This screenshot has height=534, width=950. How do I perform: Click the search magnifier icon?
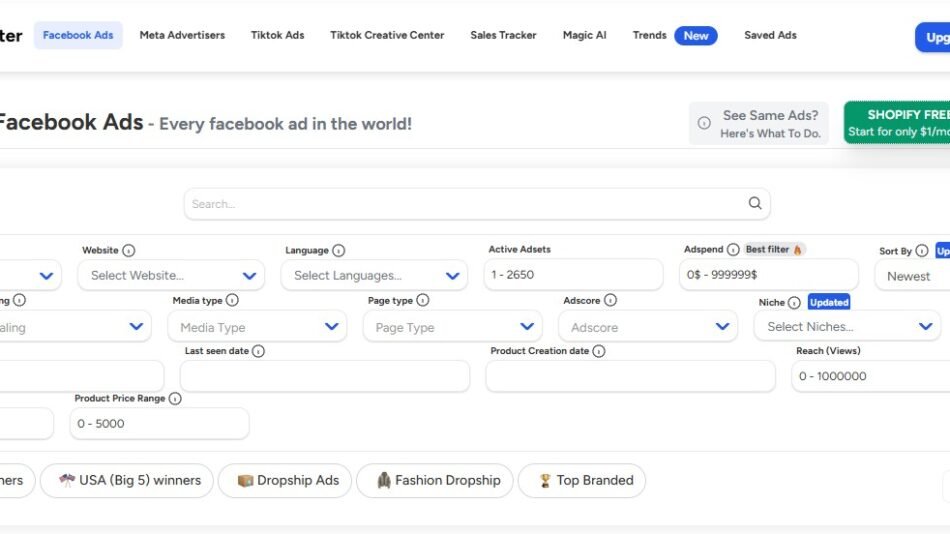[755, 204]
